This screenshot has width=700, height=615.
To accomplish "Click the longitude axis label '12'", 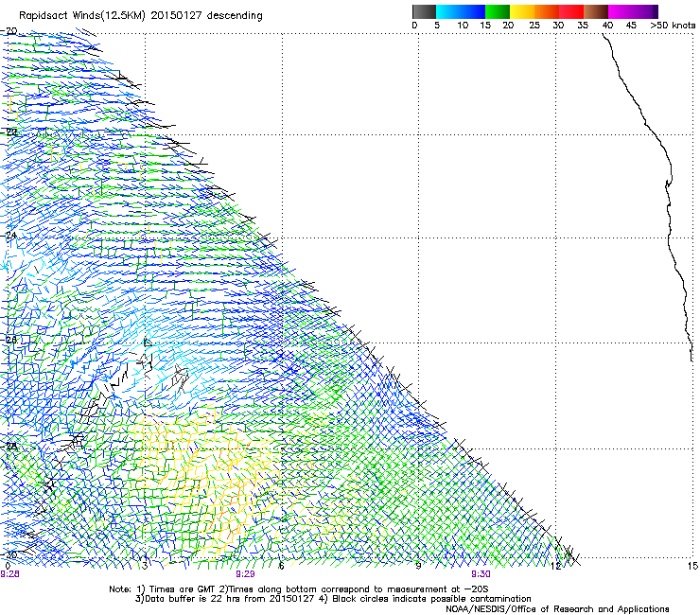I will pos(556,566).
